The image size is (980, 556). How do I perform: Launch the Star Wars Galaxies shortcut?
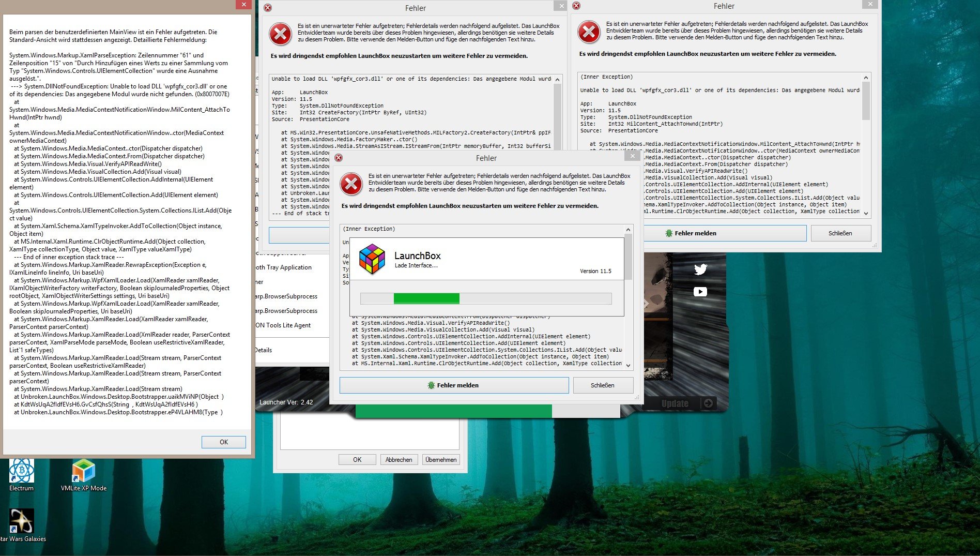pyautogui.click(x=22, y=525)
